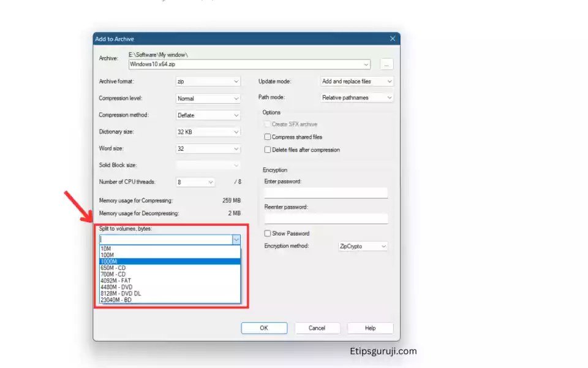Image resolution: width=588 pixels, height=368 pixels.
Task: Click the browse archive destination button
Action: pyautogui.click(x=386, y=64)
